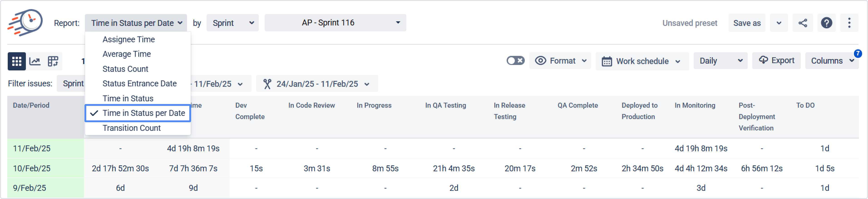Click the share icon
868x199 pixels.
point(803,23)
